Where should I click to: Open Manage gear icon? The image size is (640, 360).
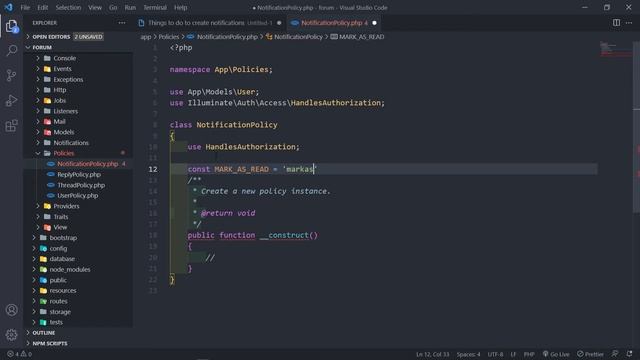(x=11, y=335)
